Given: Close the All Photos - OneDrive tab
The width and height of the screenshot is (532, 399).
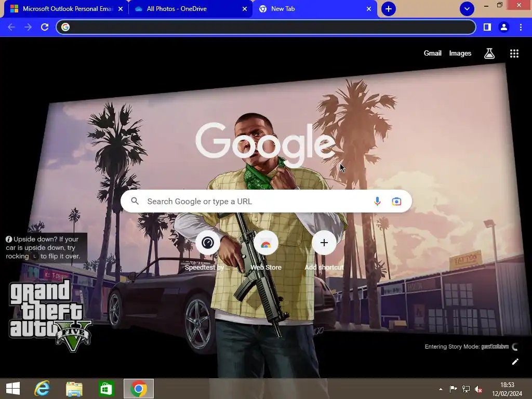Looking at the screenshot, I should pyautogui.click(x=245, y=9).
